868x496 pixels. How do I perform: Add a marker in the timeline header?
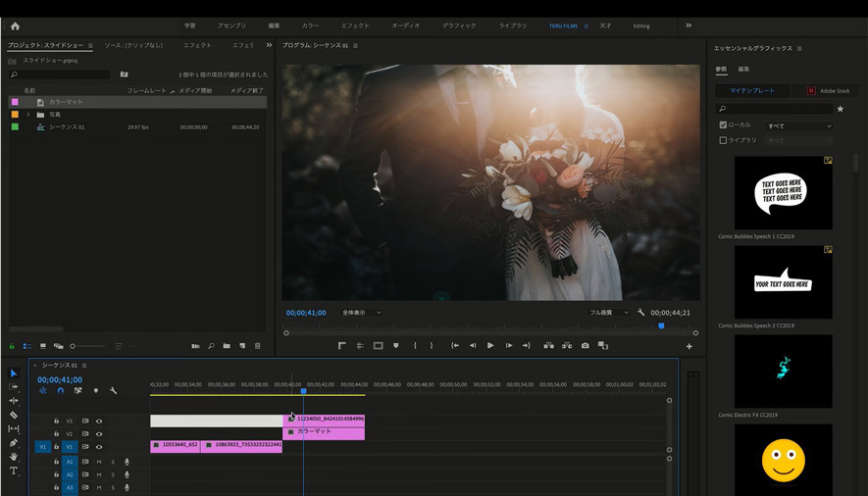[96, 390]
